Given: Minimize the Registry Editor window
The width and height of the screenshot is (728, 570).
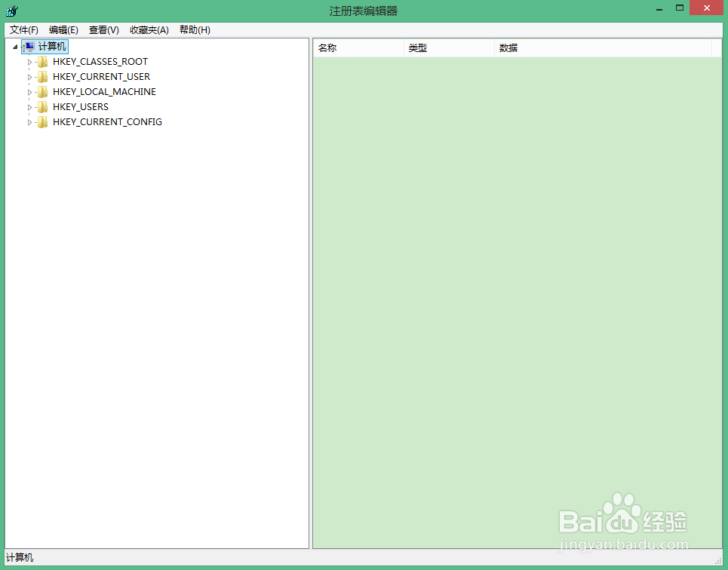Looking at the screenshot, I should coord(659,9).
